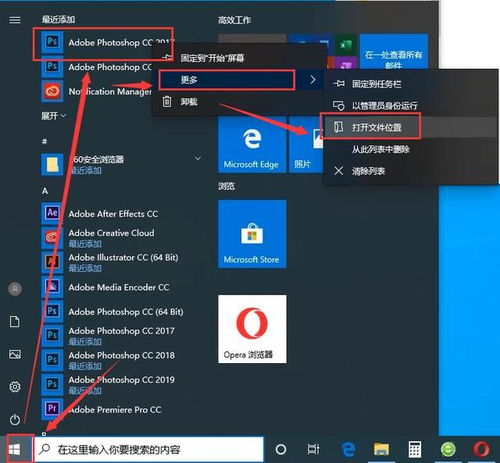The image size is (500, 463).
Task: Click the Adobe After Effects CC icon
Action: click(52, 213)
